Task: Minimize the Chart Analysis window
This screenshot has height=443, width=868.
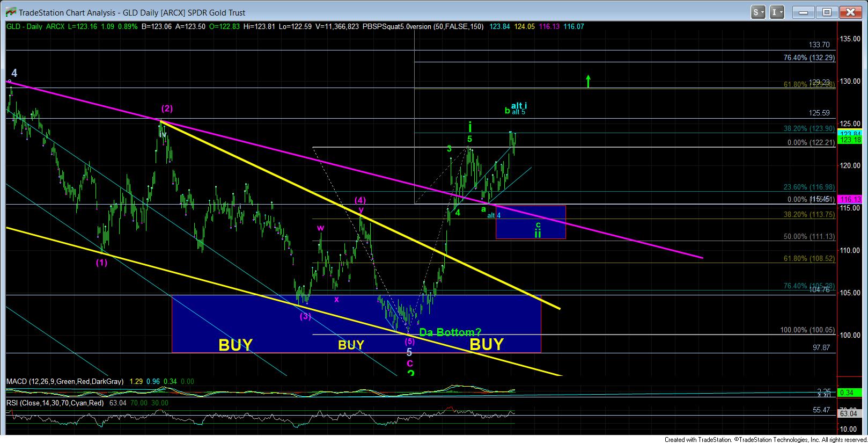Action: pyautogui.click(x=803, y=12)
